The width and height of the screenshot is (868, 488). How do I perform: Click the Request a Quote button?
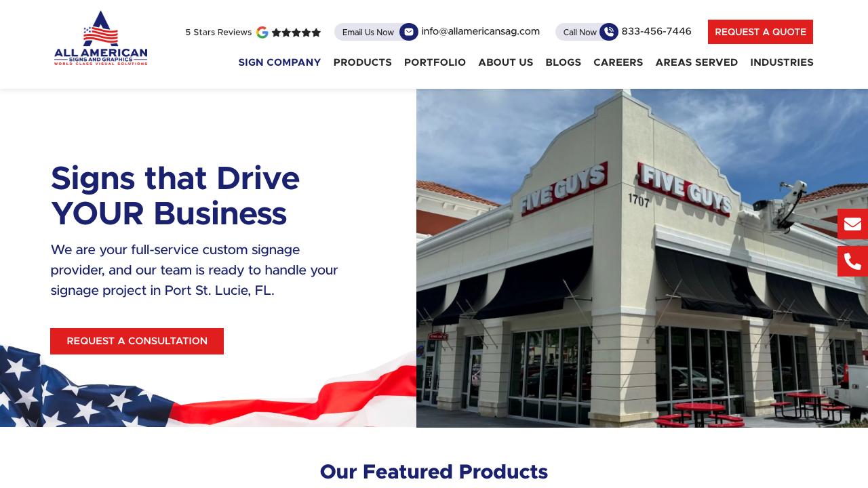pos(760,32)
